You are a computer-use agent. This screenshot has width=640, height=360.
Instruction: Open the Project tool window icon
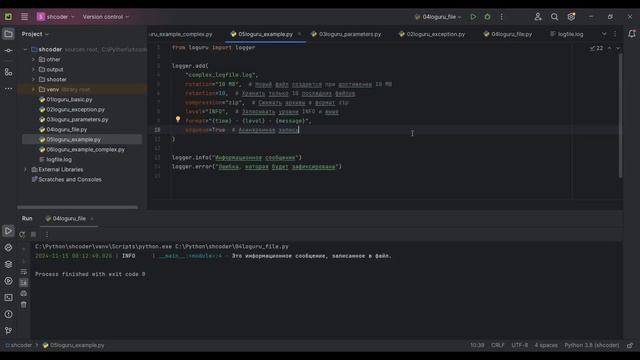(x=8, y=34)
